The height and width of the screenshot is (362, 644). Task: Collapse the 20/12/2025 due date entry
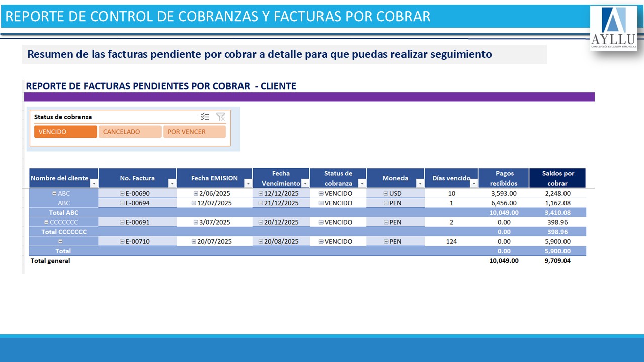tap(261, 222)
